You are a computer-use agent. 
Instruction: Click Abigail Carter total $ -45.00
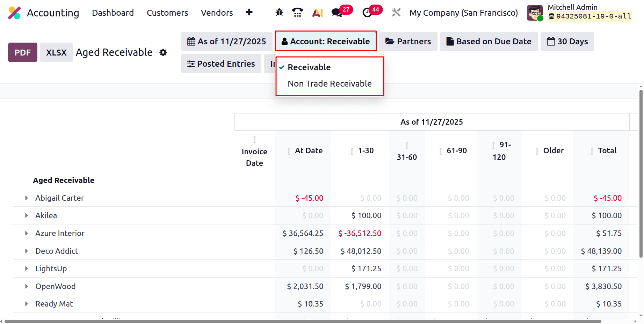tap(608, 198)
